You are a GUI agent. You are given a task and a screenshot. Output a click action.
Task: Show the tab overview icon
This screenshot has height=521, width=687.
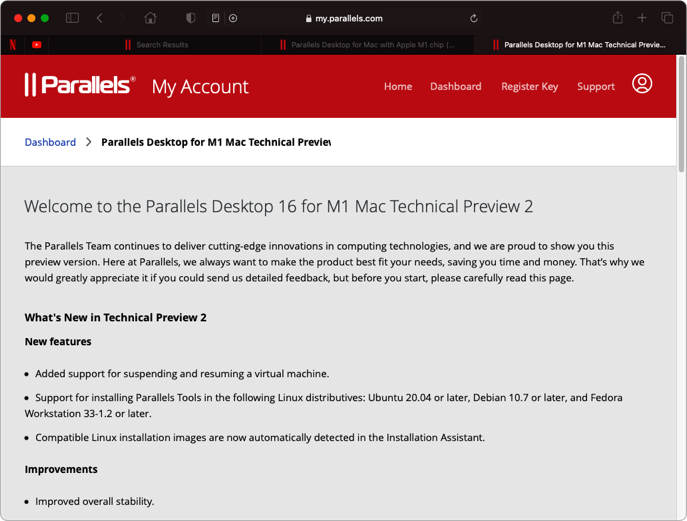pos(667,18)
